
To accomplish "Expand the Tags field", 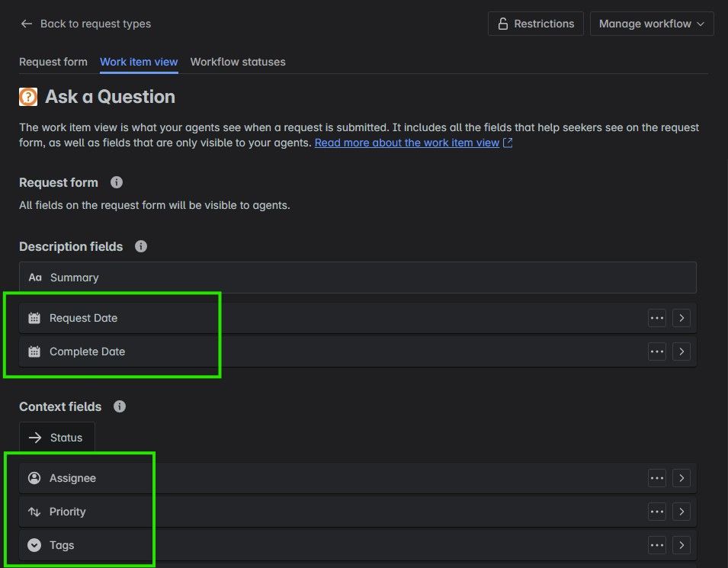I will click(681, 545).
